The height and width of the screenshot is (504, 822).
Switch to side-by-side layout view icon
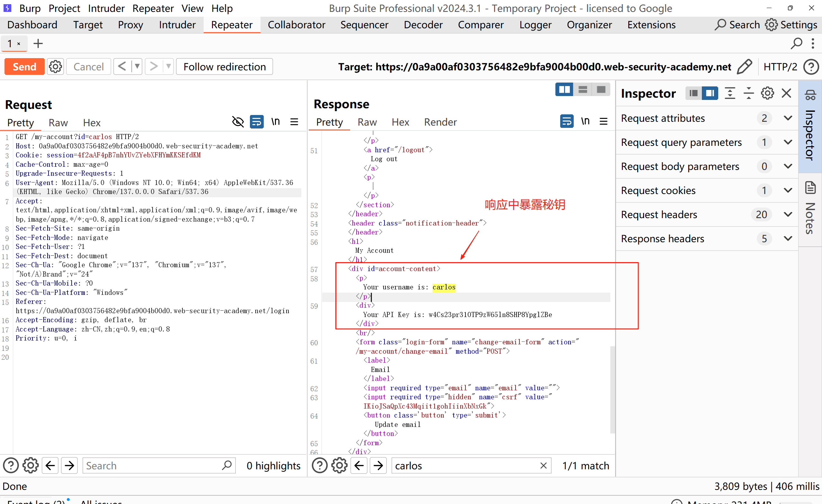564,89
